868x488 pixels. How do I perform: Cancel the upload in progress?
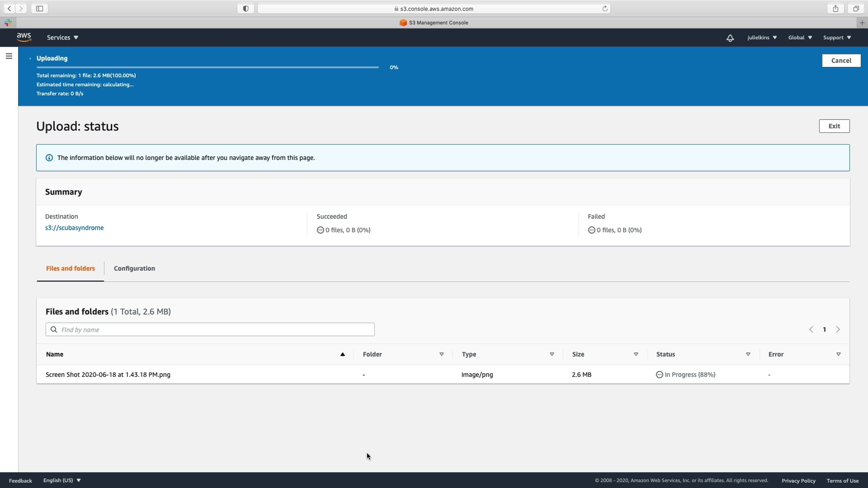(x=841, y=60)
